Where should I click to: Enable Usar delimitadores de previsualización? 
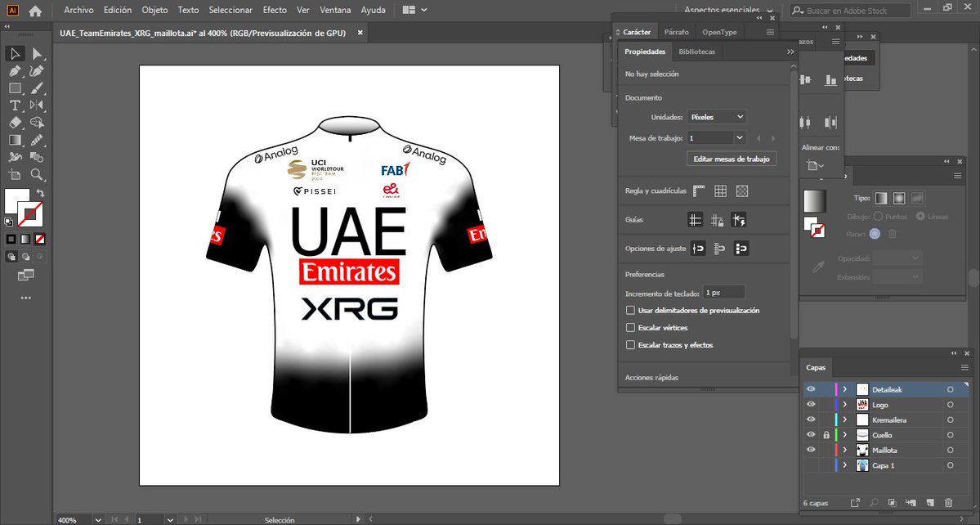pyautogui.click(x=630, y=310)
